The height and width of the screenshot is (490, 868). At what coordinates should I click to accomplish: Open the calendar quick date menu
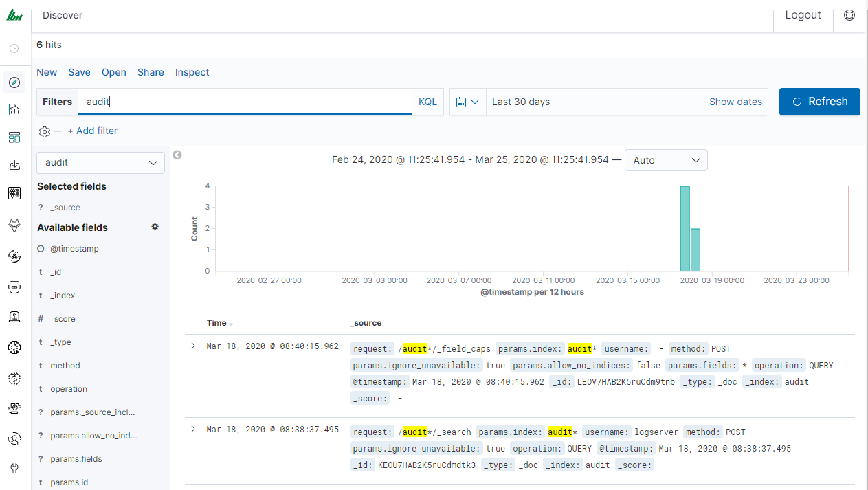click(x=468, y=102)
